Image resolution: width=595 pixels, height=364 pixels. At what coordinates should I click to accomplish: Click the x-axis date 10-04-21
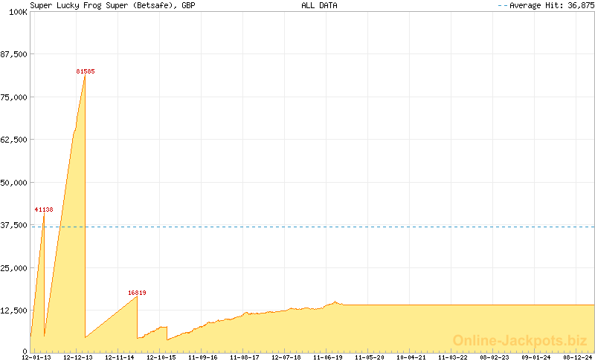pos(411,357)
